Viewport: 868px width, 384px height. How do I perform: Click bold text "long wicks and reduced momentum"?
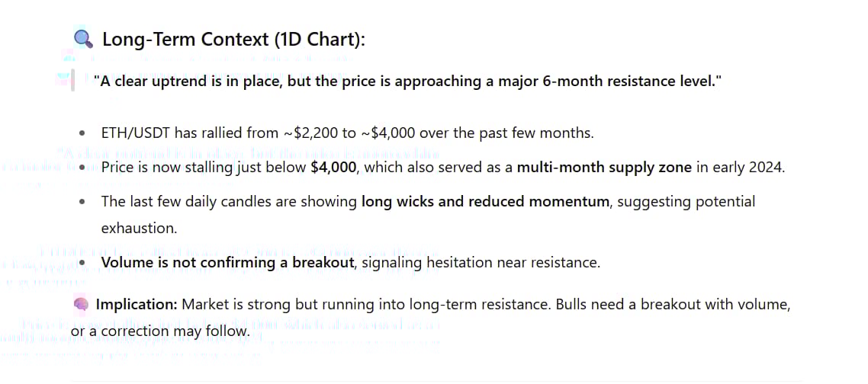pyautogui.click(x=485, y=202)
